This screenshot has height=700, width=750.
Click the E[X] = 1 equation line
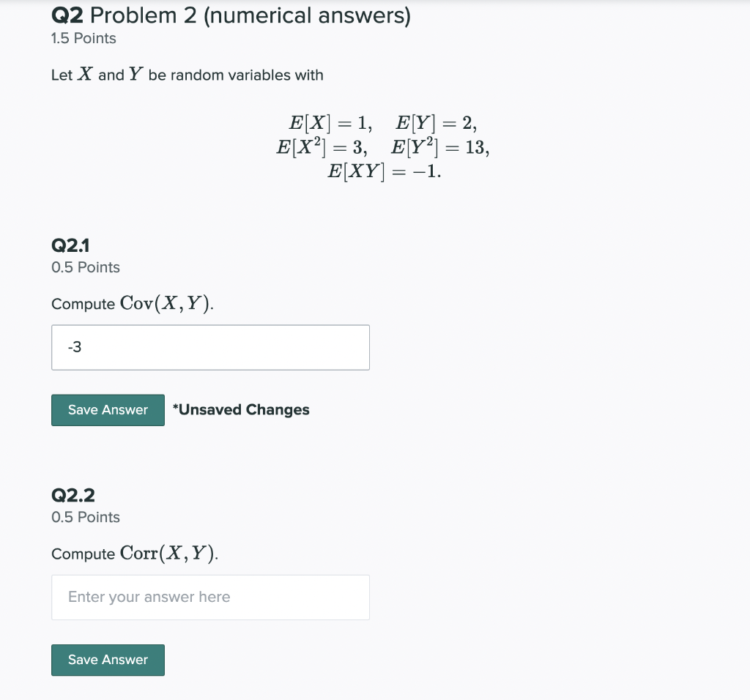(330, 123)
